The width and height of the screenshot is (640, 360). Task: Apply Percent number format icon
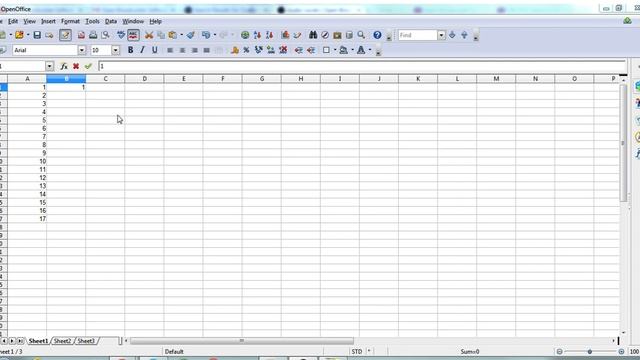(x=247, y=50)
